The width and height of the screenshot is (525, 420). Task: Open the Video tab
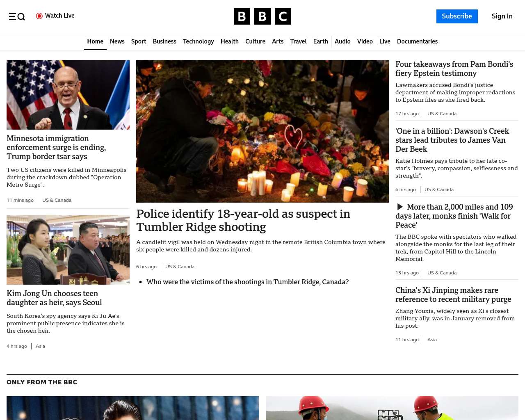(x=365, y=41)
